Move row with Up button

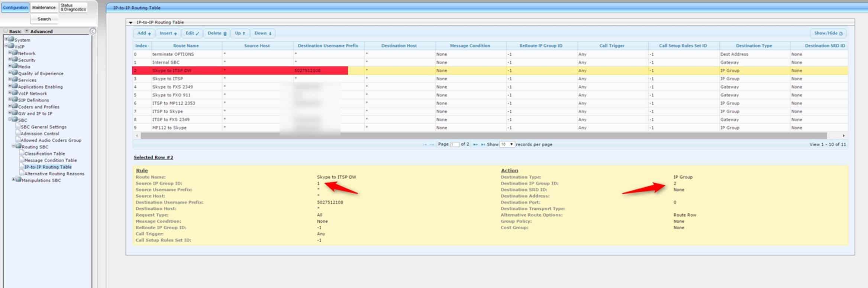[240, 33]
